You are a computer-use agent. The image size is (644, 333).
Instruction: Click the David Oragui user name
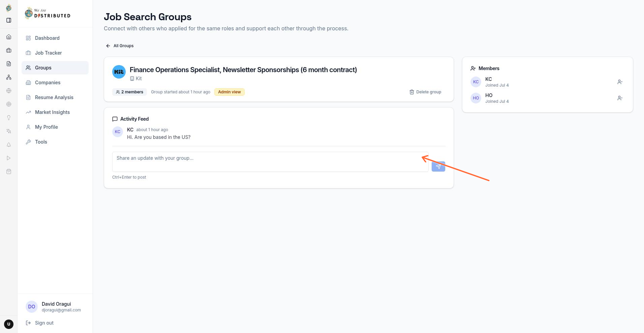tap(56, 304)
